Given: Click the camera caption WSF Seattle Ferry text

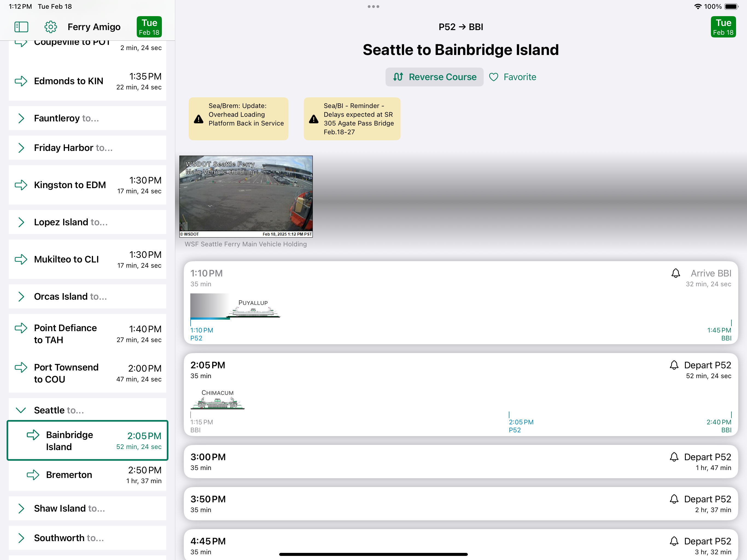Looking at the screenshot, I should (x=246, y=244).
